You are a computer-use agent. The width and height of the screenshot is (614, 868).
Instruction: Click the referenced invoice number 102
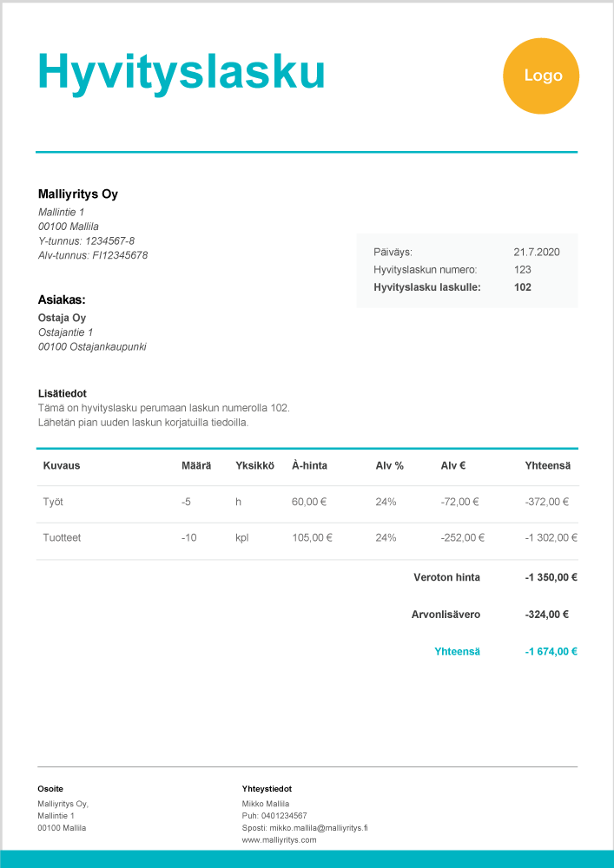click(x=522, y=286)
